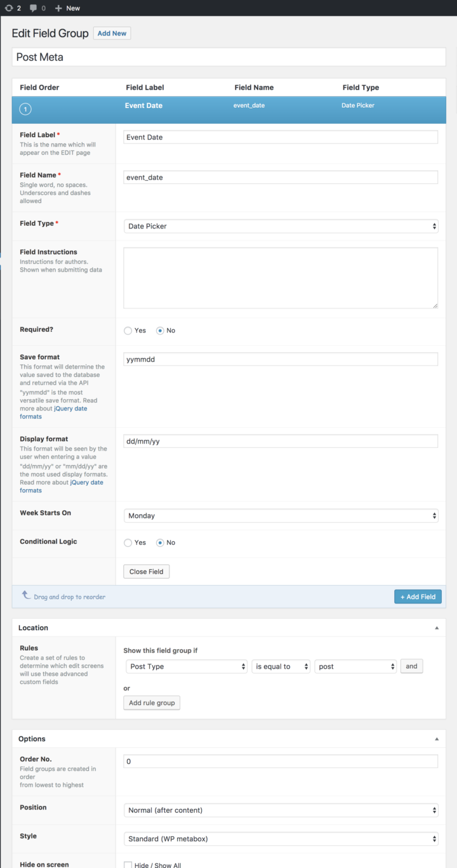This screenshot has height=868, width=457.
Task: Select Yes for Conditional Logic
Action: pyautogui.click(x=128, y=542)
